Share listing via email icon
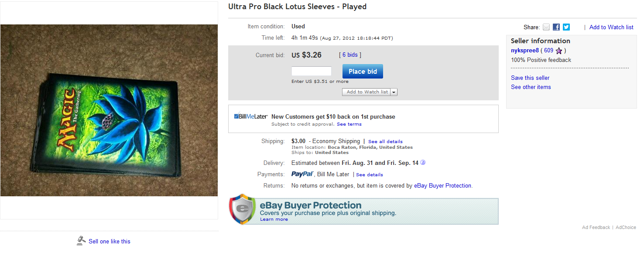The image size is (644, 253). tap(546, 27)
